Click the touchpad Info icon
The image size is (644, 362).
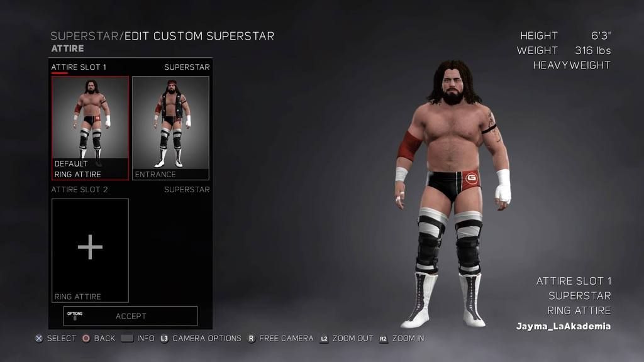(127, 339)
